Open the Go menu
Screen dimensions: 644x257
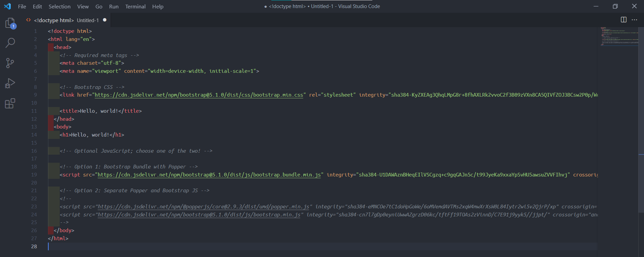pos(99,6)
